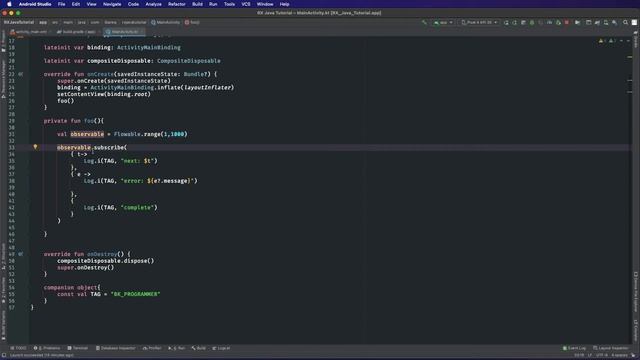Click the Attach Debugger icon before Stop
Image resolution: width=640 pixels, height=360 pixels.
click(558, 22)
